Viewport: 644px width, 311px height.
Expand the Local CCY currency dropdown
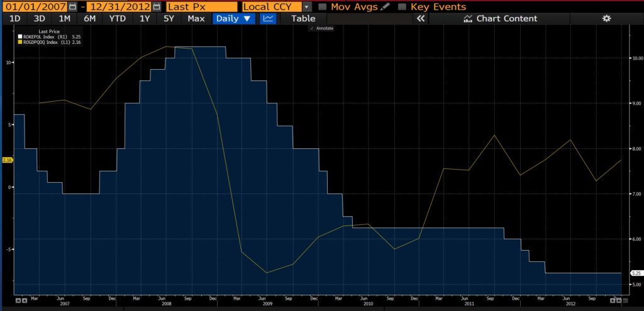tap(307, 7)
